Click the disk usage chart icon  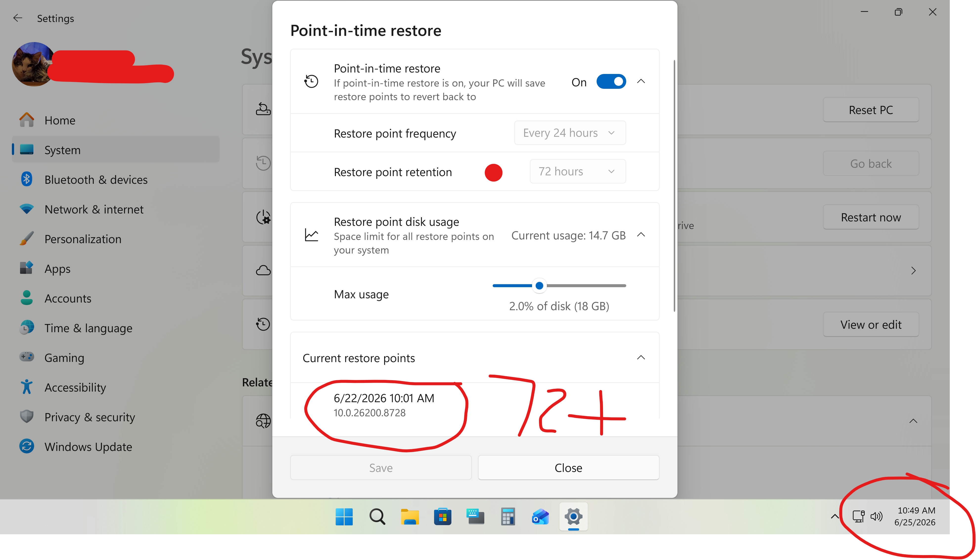[x=311, y=235]
